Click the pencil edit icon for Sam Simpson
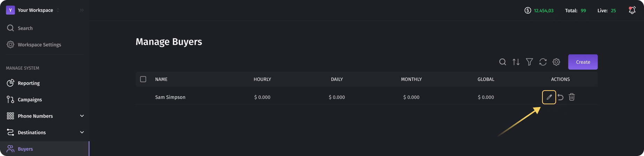Screen dimensions: 644x156 549,97
